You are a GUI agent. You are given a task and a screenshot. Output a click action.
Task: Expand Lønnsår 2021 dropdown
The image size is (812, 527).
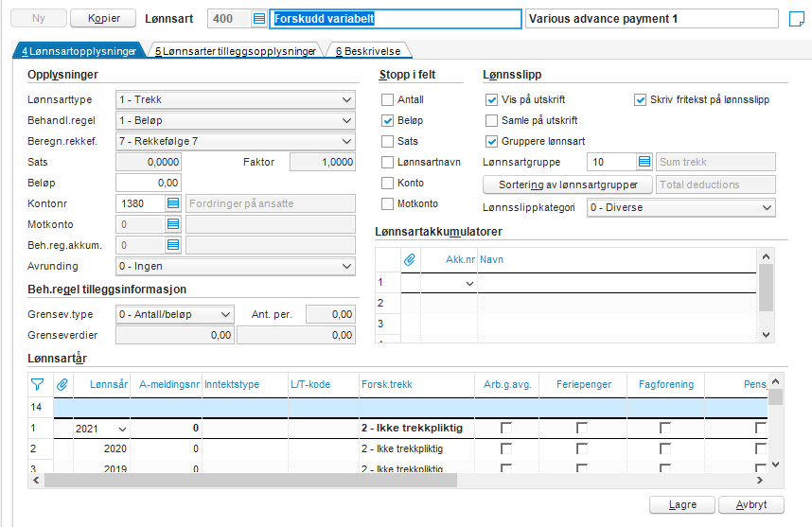122,429
